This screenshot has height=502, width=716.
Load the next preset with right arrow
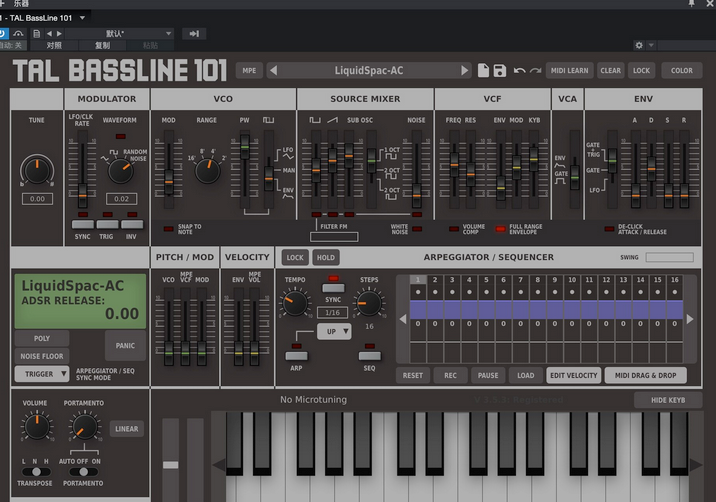coord(464,70)
